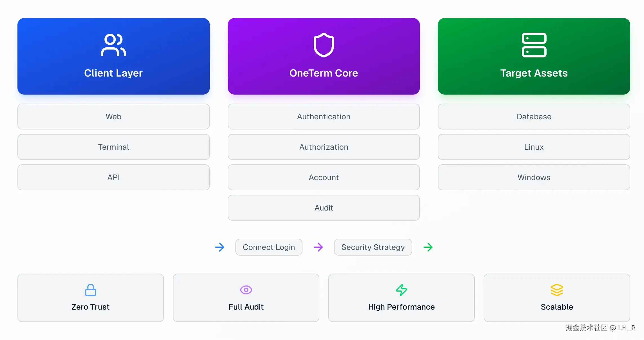
Task: Click the users icon in Client Layer
Action: click(x=113, y=45)
